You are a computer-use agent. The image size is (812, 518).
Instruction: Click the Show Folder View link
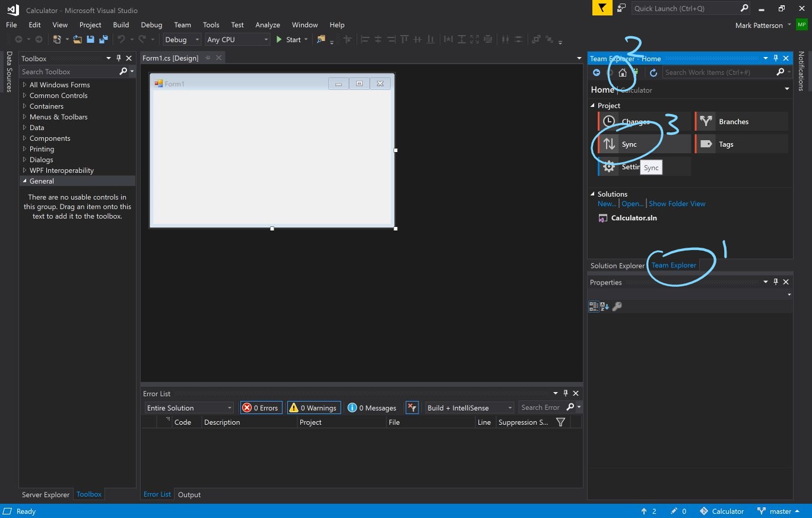677,204
